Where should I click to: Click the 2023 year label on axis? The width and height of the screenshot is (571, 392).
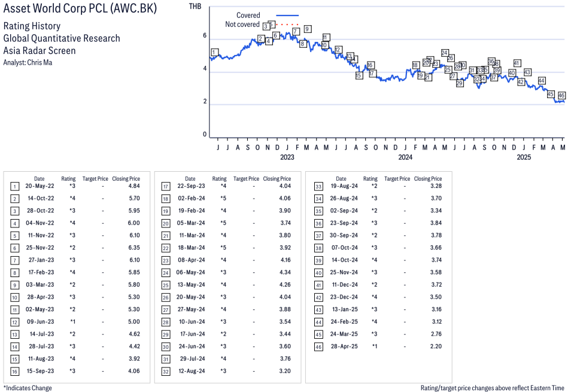[x=287, y=157]
